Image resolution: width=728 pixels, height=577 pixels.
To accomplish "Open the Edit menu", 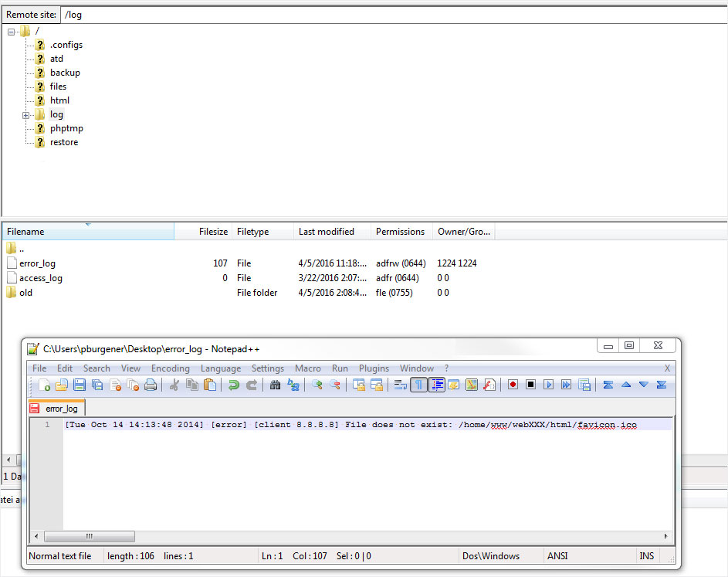I will (65, 368).
